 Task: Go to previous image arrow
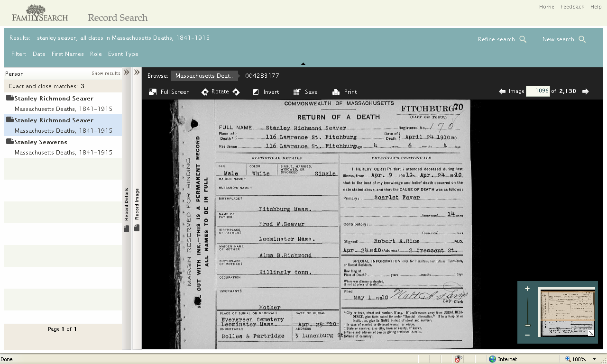[502, 91]
